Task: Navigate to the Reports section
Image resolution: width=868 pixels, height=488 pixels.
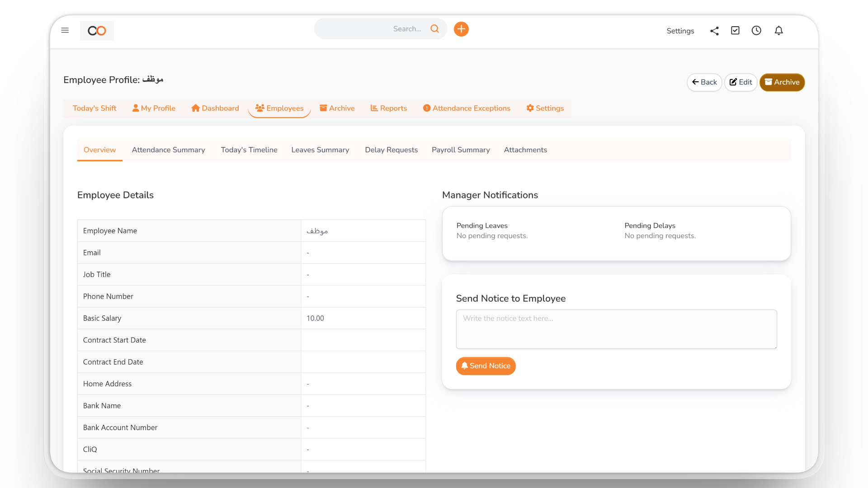Action: coord(388,108)
